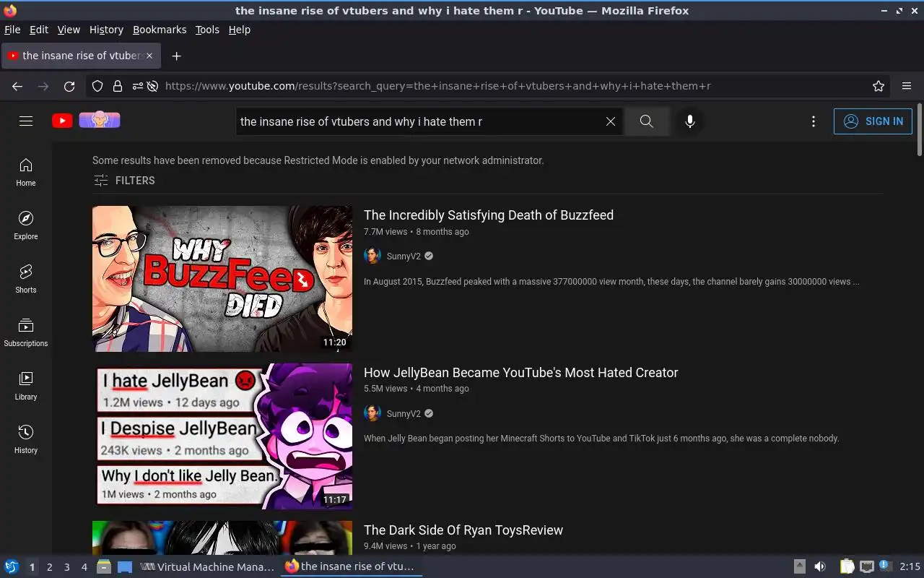Image resolution: width=924 pixels, height=578 pixels.
Task: Open Subscriptions in sidebar
Action: coord(26,333)
